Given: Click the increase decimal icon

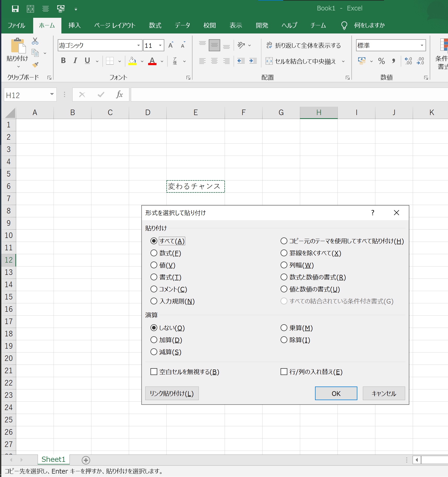Looking at the screenshot, I should [408, 61].
